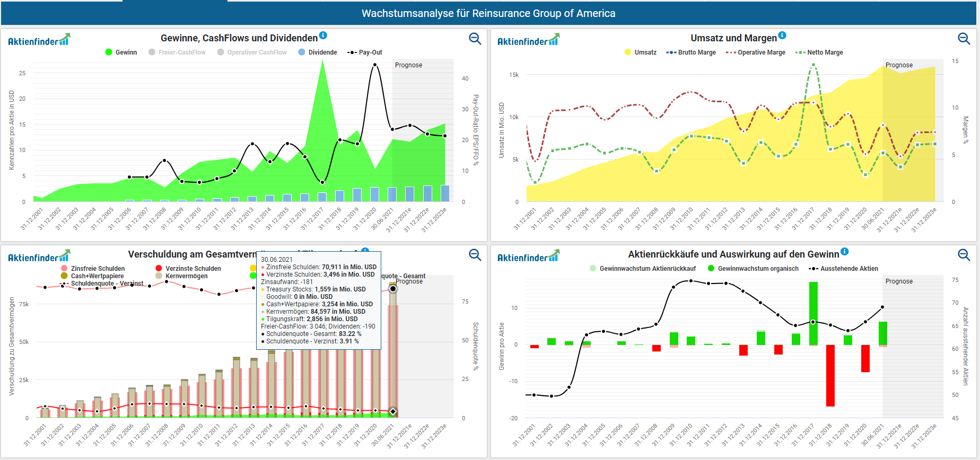
Task: Click magnifier icon on Gewinne, CashFlows chart
Action: click(x=475, y=39)
